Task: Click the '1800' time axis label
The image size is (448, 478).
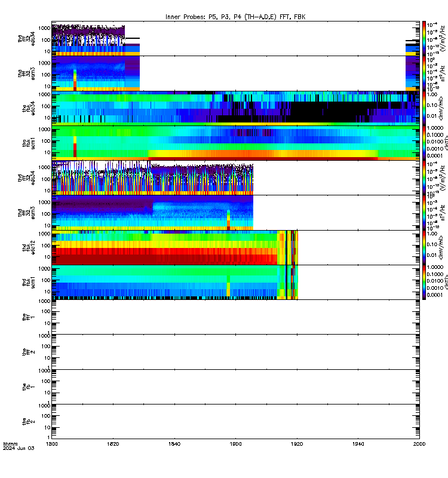Action: pyautogui.click(x=51, y=444)
